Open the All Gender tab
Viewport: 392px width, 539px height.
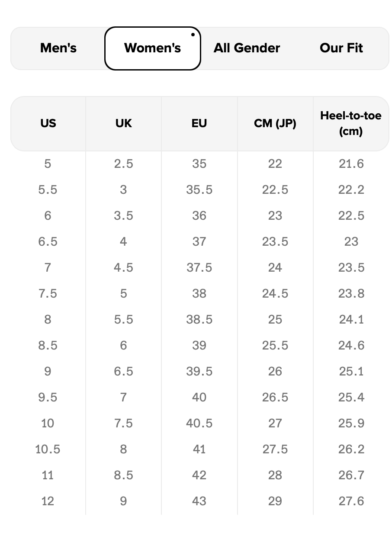coord(247,48)
